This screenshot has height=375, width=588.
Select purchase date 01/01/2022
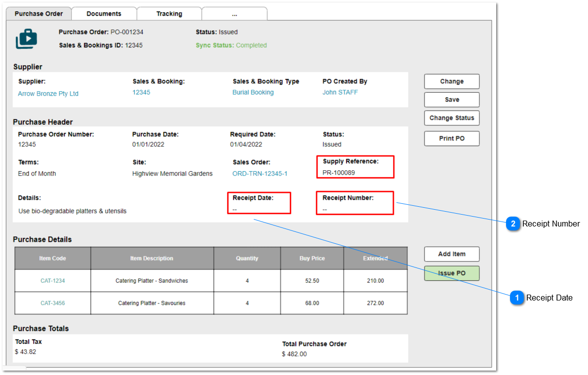click(x=148, y=145)
